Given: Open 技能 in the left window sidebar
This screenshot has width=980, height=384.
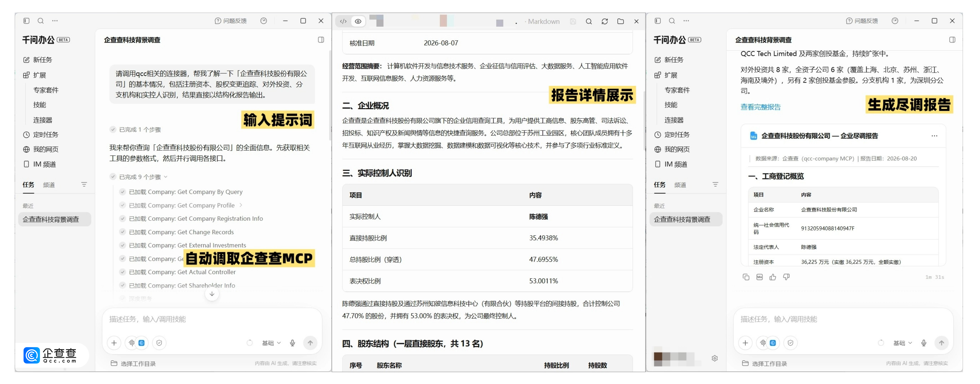Looking at the screenshot, I should coord(40,105).
